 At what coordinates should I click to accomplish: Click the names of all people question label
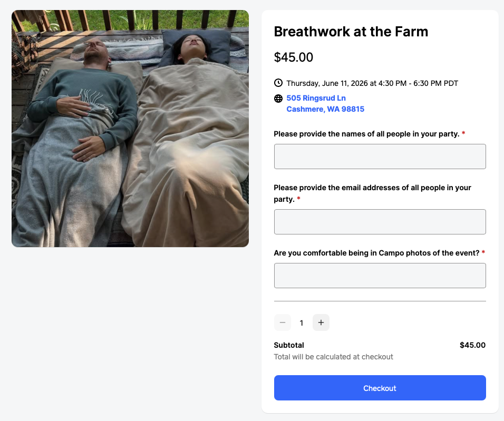point(366,134)
